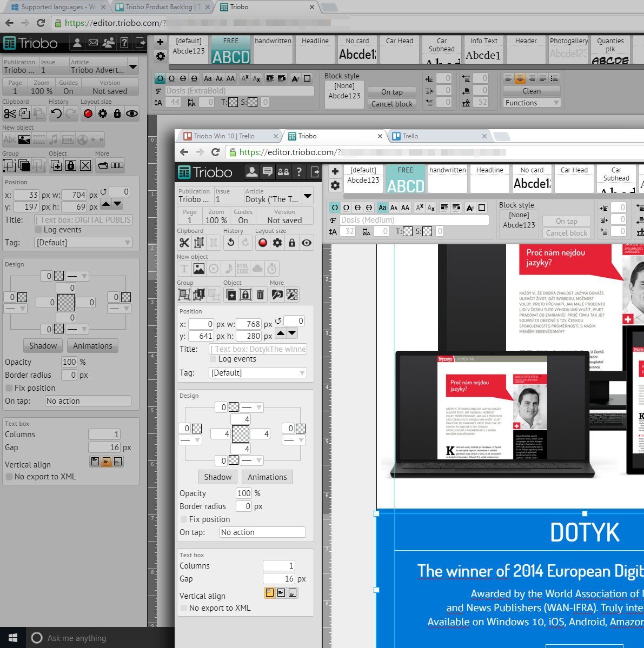Check Fix position in front window
The width and height of the screenshot is (644, 648).
[x=184, y=519]
